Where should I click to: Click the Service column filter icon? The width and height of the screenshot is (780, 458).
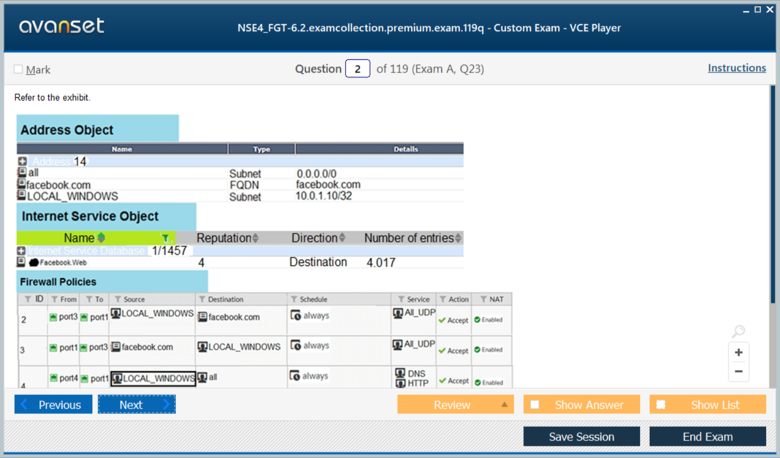click(x=401, y=299)
